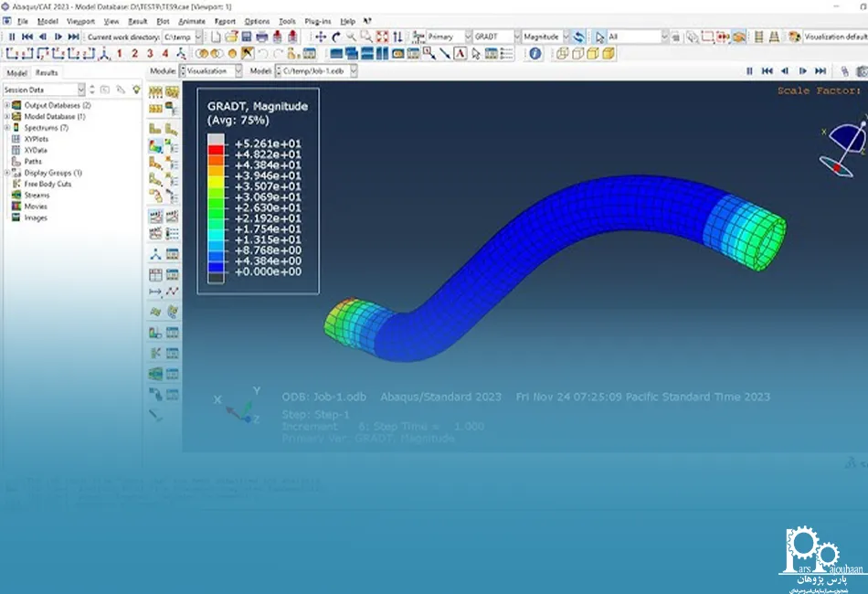Click the Print icon in toolbar
868x594 pixels.
pos(262,37)
